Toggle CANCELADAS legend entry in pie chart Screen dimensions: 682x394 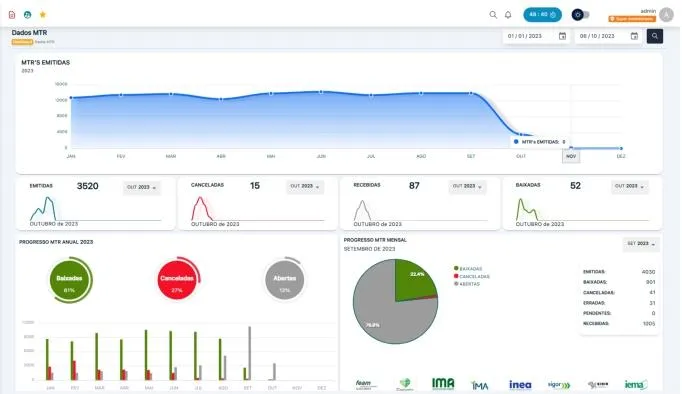(x=471, y=276)
